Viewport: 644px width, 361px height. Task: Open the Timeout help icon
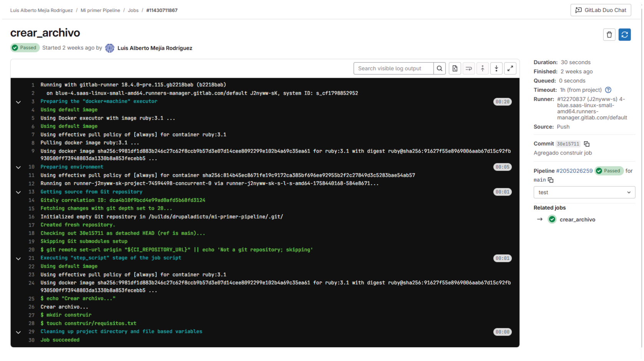click(608, 90)
